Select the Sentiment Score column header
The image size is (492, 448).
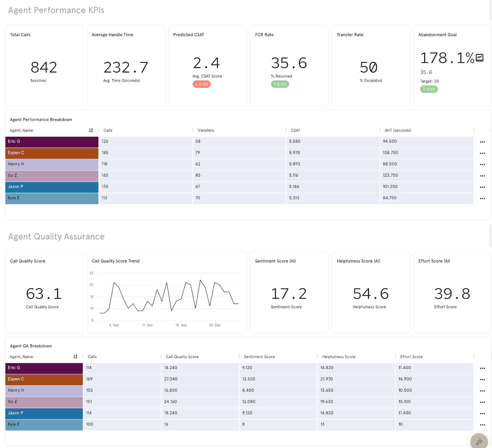coord(259,357)
